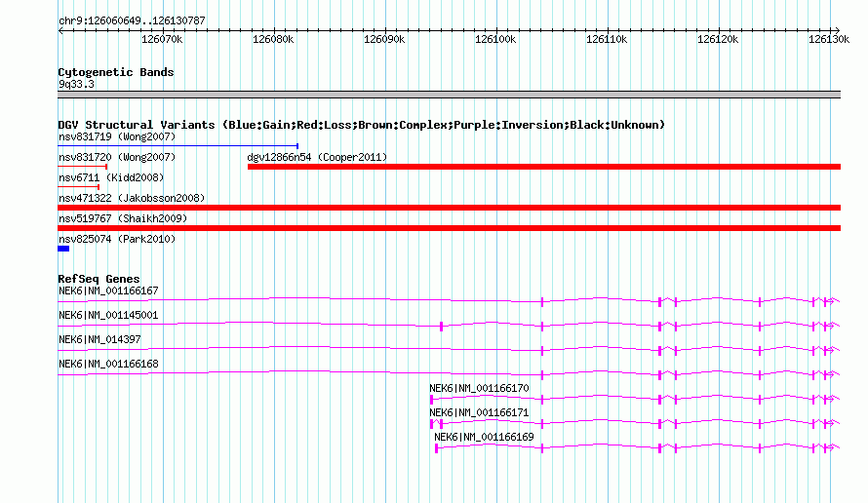Click the nsv825074 (Park2010) variant label
The width and height of the screenshot is (868, 503).
[117, 239]
